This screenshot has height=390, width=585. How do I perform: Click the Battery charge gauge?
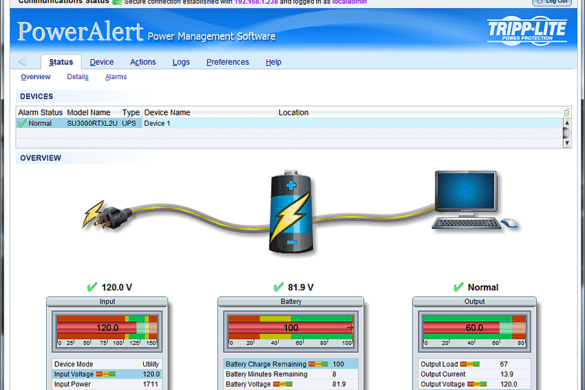[x=291, y=331]
